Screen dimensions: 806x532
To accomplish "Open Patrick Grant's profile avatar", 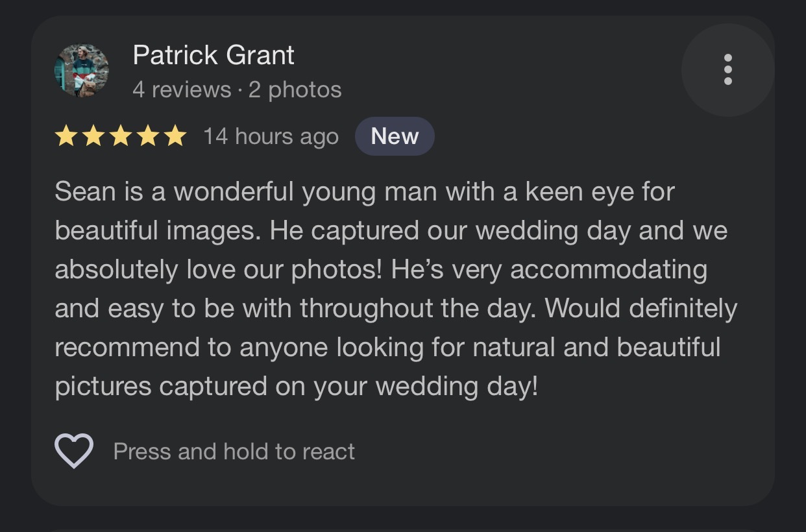I will [x=82, y=70].
